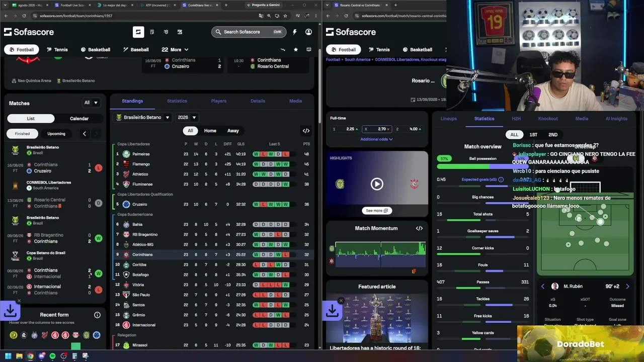This screenshot has height=362, width=644.
Task: Open Recent form info icon
Action: (x=97, y=315)
